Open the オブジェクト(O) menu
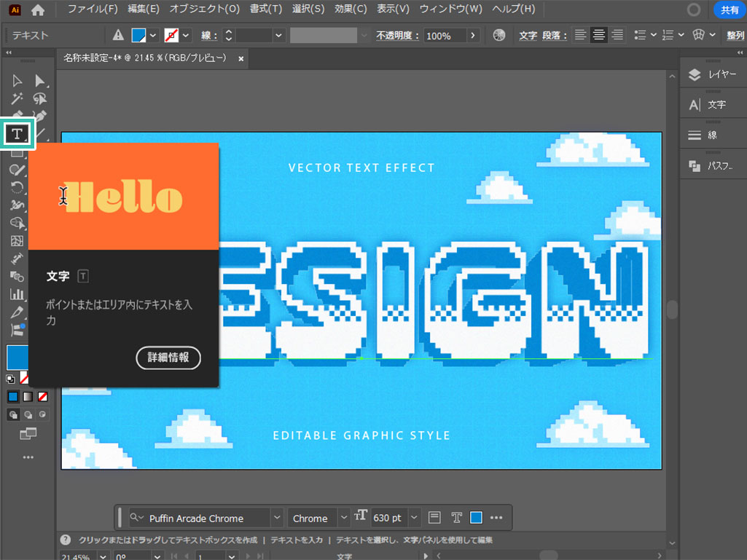 (x=204, y=9)
